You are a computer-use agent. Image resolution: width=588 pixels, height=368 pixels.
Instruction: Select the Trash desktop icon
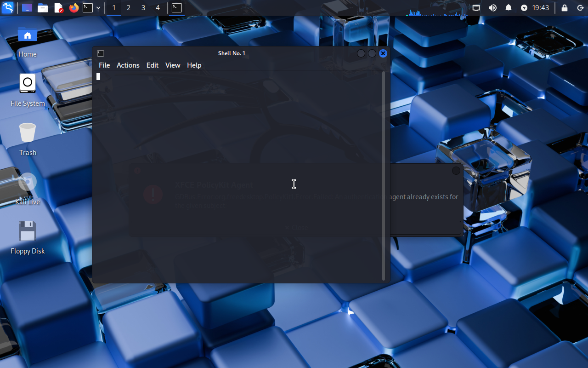click(28, 139)
